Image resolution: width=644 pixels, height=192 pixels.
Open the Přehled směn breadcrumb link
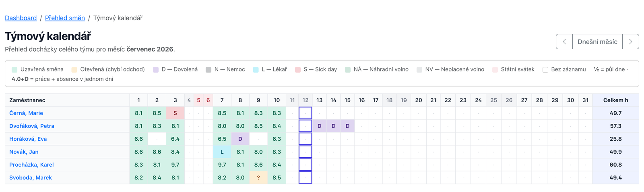[65, 18]
